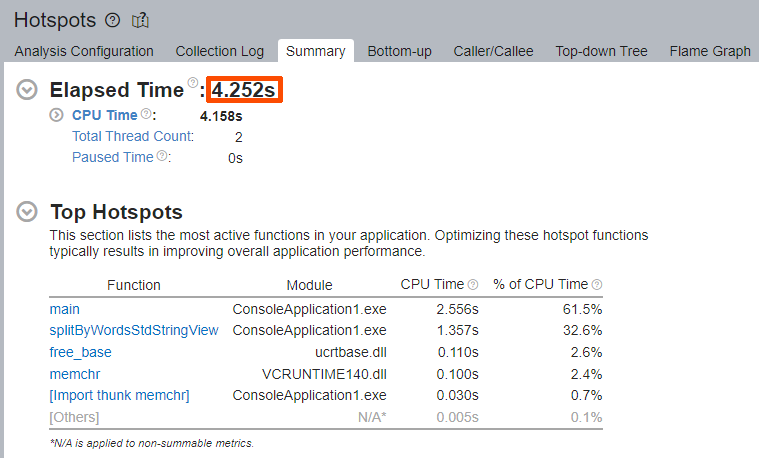Select the Analysis Configuration tab

click(84, 51)
